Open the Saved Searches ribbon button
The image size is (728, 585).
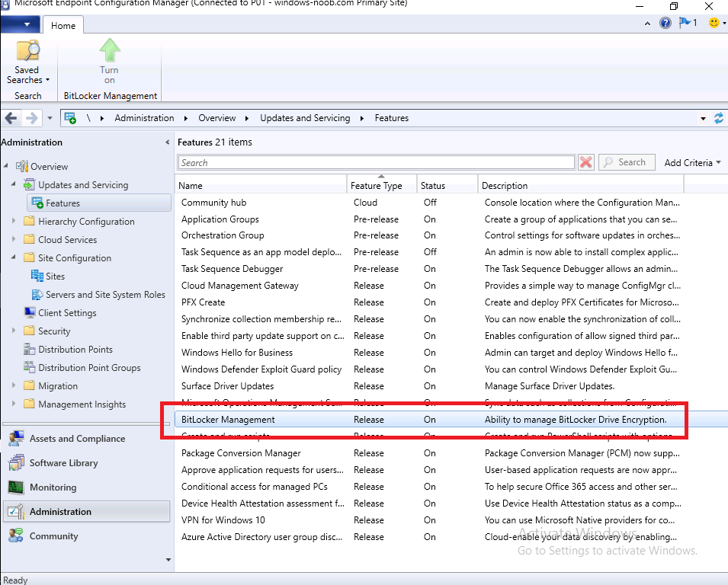(27, 62)
